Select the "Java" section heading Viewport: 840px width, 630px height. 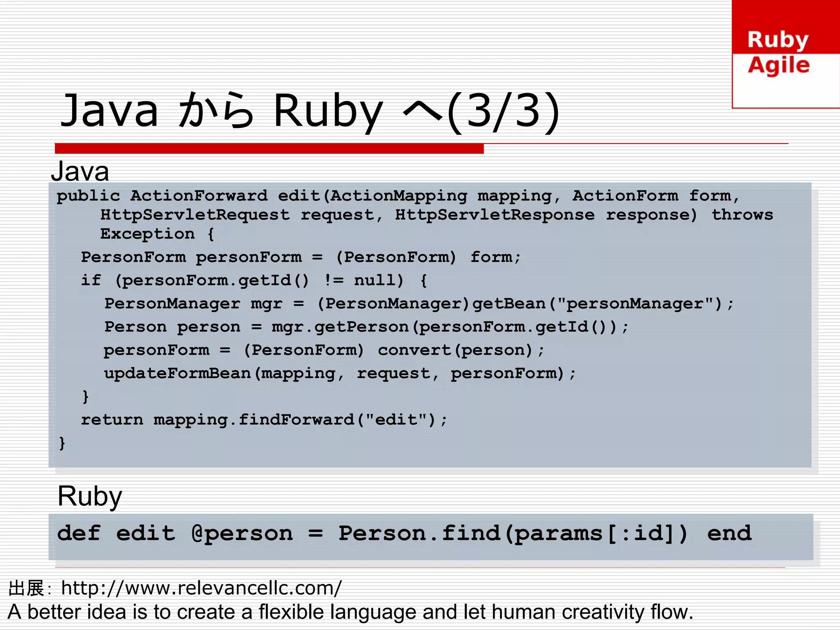80,171
